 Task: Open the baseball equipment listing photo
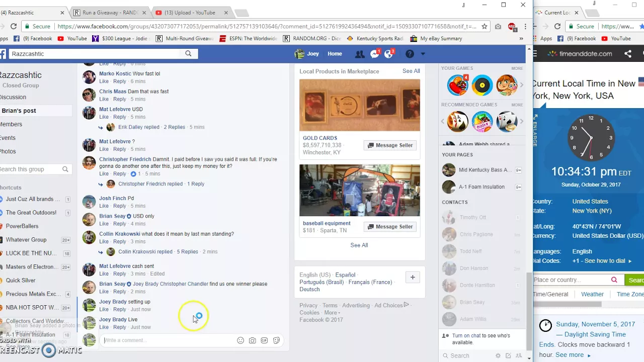pyautogui.click(x=360, y=191)
